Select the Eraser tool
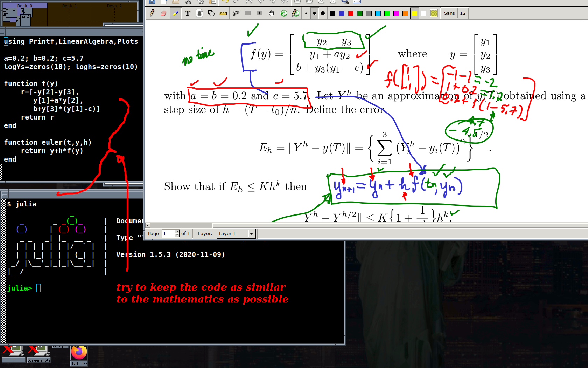 [163, 13]
